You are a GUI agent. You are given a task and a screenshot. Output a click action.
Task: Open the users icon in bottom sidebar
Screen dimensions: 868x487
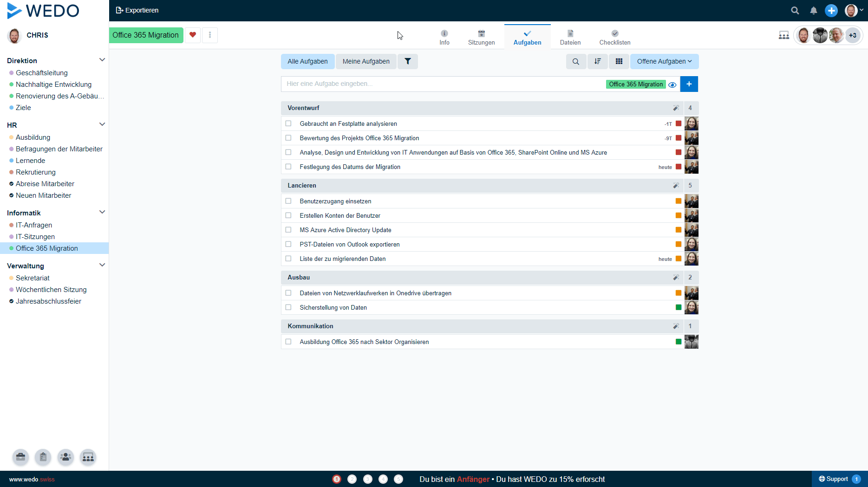pyautogui.click(x=65, y=457)
